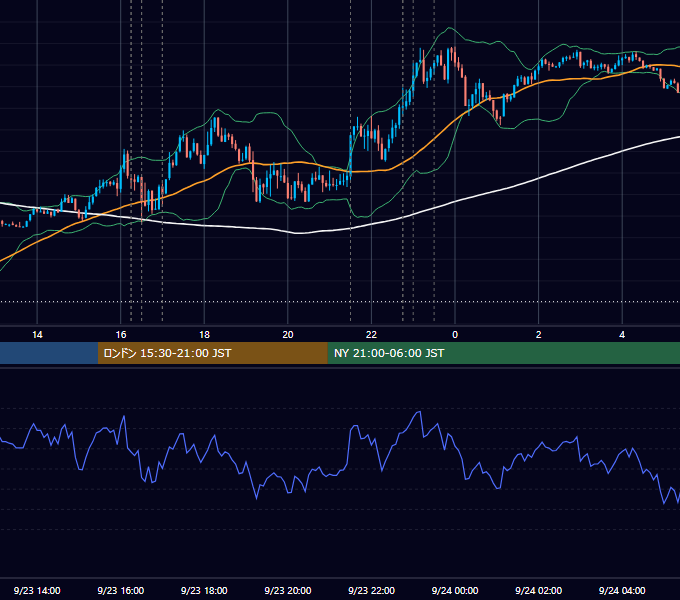Click the 9/24 02:00 time label
This screenshot has height=600, width=680.
[x=539, y=590]
